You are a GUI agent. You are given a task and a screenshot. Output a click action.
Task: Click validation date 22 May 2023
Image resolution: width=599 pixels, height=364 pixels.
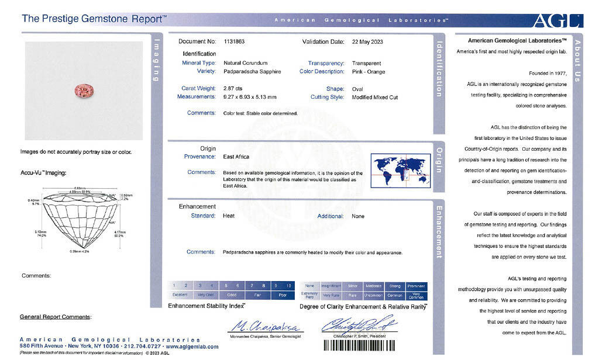click(x=367, y=42)
